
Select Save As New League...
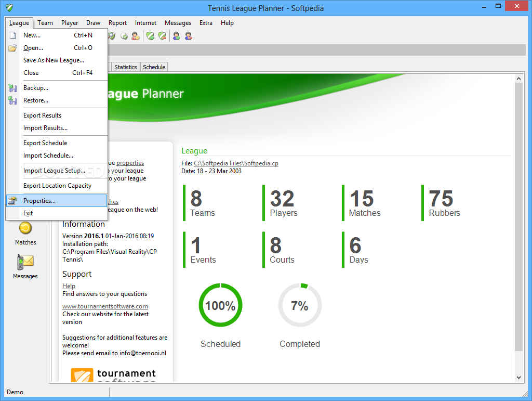click(57, 60)
